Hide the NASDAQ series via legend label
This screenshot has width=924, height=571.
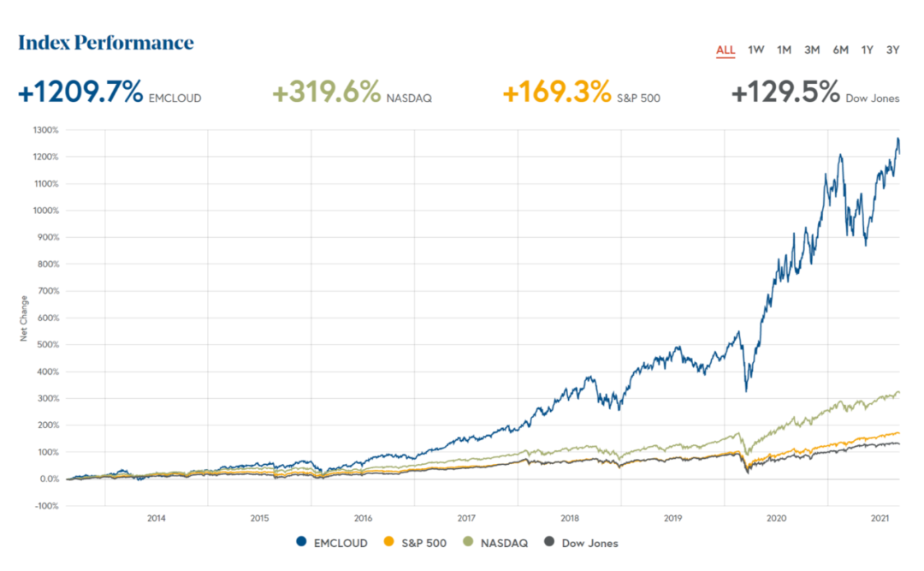(503, 543)
